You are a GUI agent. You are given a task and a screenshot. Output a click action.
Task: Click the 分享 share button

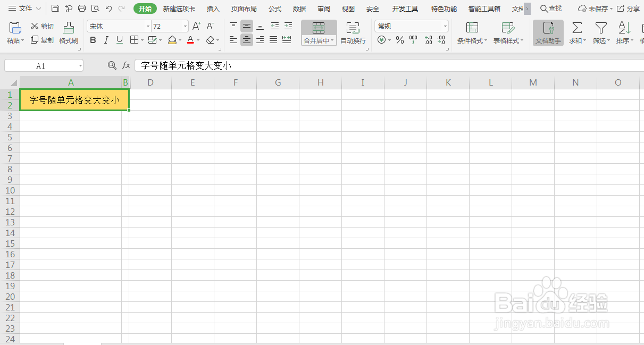point(628,9)
